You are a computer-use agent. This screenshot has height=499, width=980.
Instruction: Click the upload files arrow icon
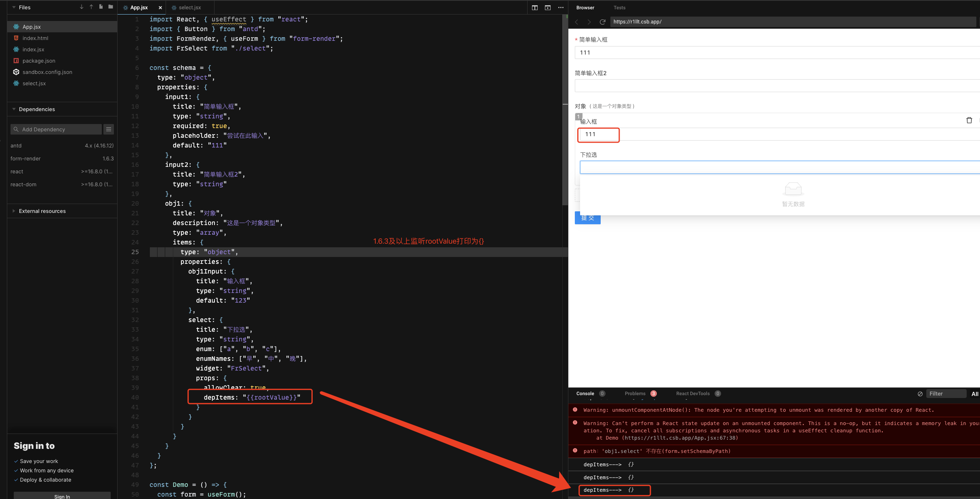[91, 7]
